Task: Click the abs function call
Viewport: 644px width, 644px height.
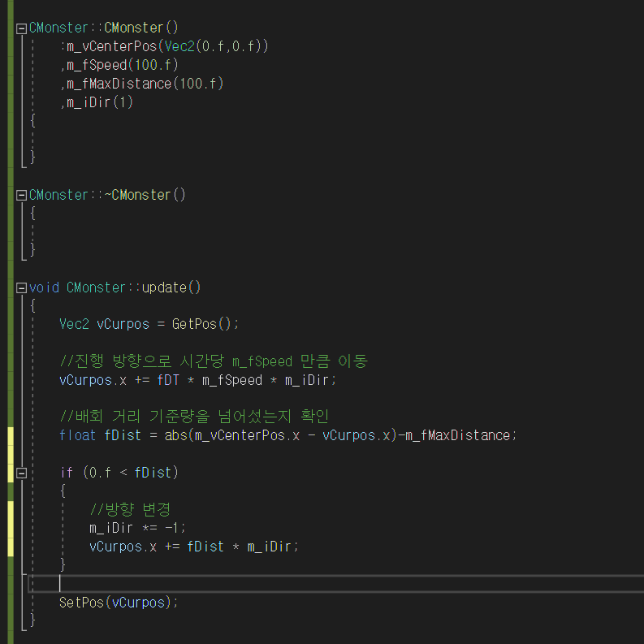Action: click(x=176, y=435)
